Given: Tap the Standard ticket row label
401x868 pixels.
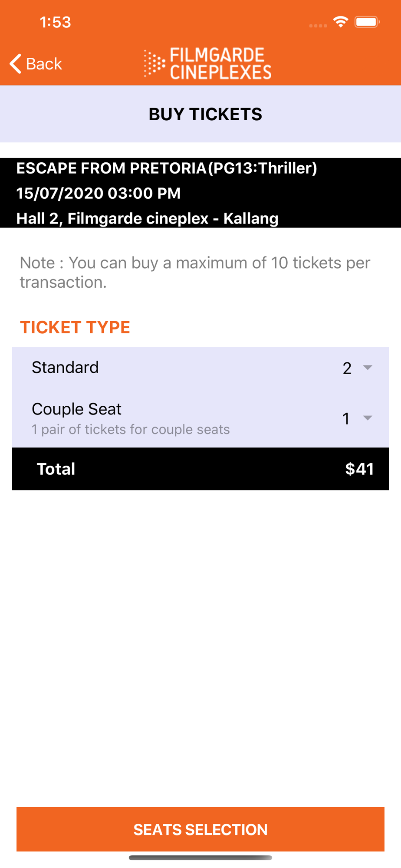Looking at the screenshot, I should point(65,367).
